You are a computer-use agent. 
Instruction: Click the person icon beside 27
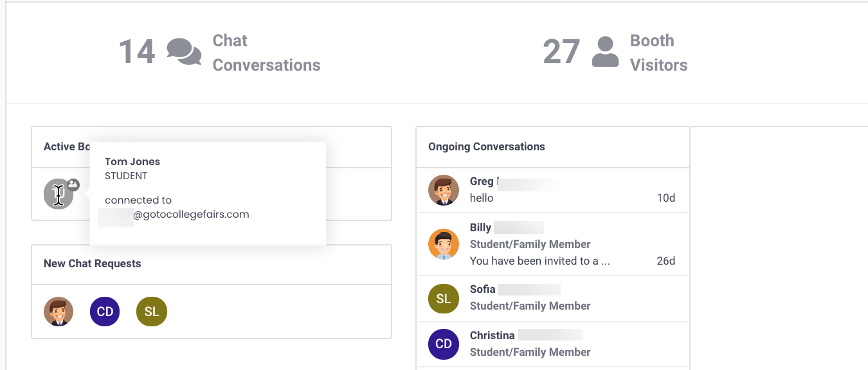(x=604, y=52)
